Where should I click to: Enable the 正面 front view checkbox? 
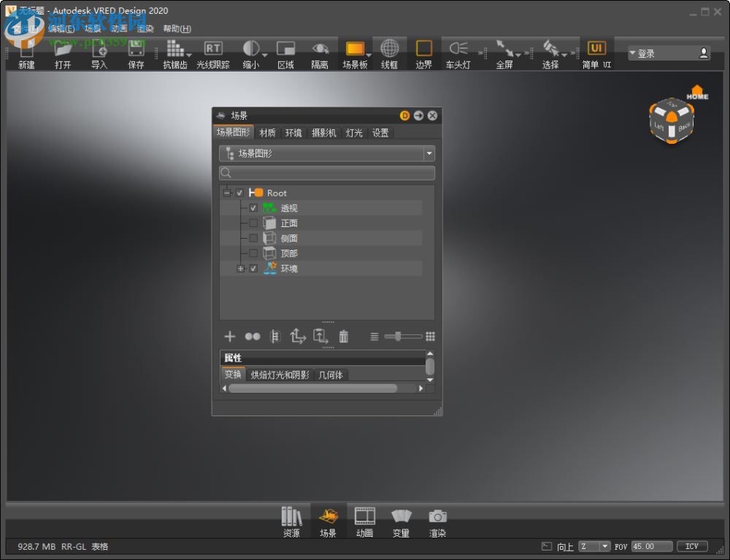pyautogui.click(x=254, y=223)
